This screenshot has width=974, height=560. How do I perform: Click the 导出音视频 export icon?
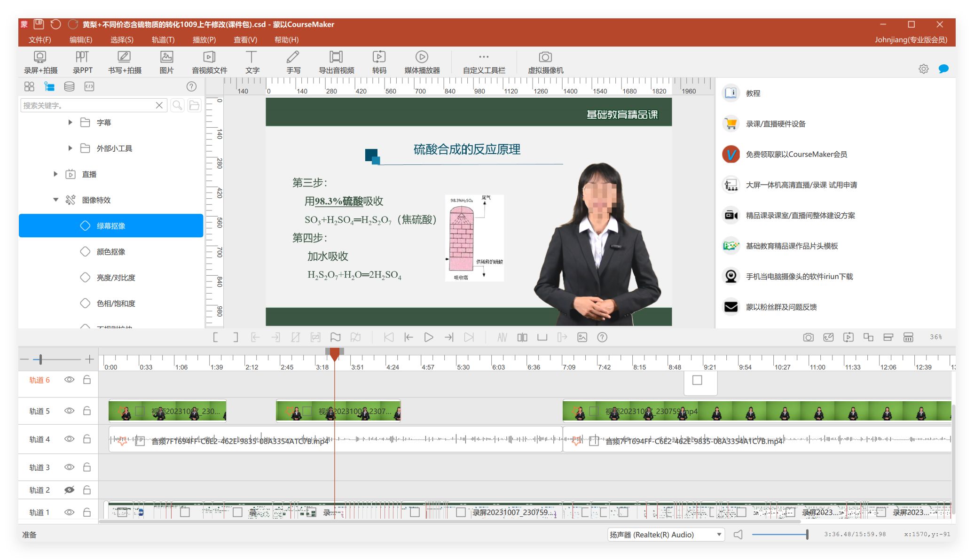[x=336, y=62]
